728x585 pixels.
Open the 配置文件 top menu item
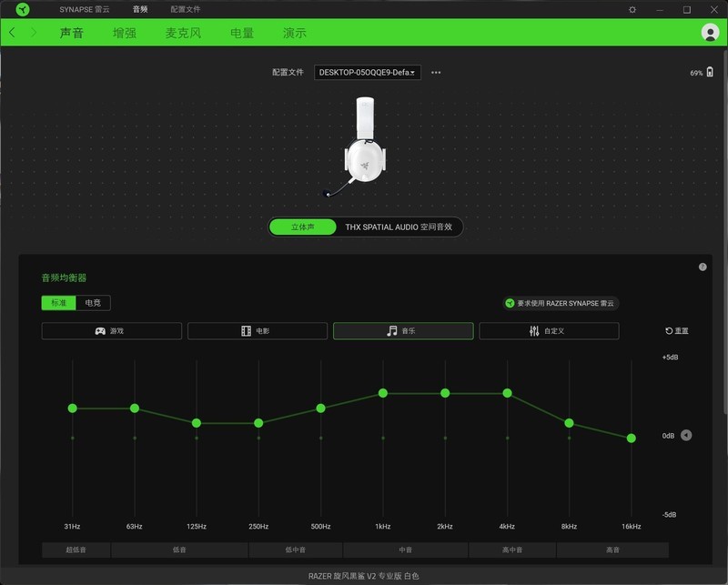(x=186, y=9)
